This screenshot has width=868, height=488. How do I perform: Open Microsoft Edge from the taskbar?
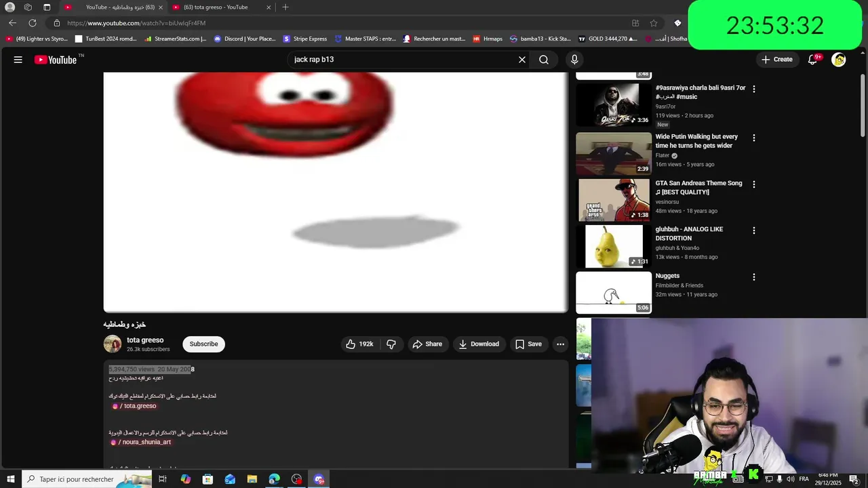click(274, 479)
